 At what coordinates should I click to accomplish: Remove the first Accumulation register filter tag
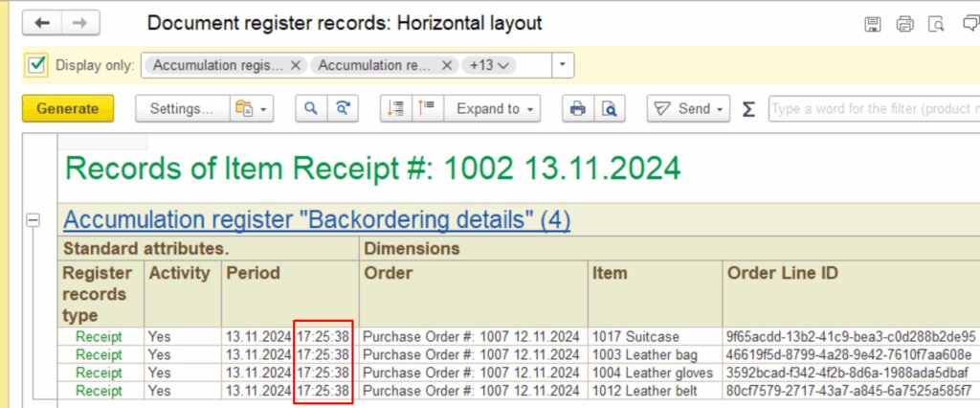point(296,65)
